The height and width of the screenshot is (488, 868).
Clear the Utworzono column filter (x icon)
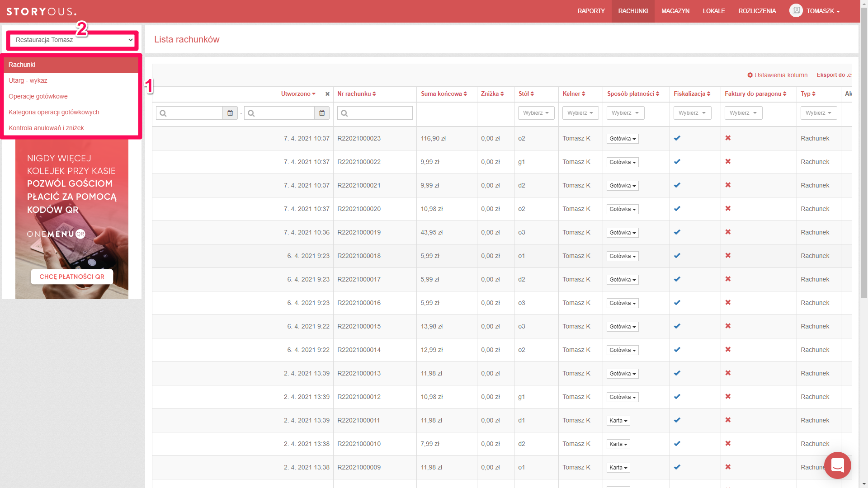327,94
